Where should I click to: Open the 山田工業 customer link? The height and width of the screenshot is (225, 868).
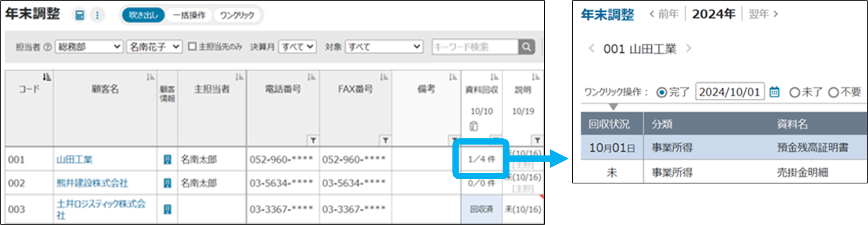[74, 160]
